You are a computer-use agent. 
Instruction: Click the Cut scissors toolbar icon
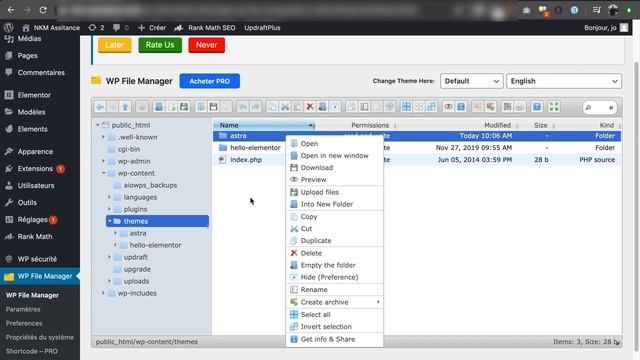click(x=285, y=107)
